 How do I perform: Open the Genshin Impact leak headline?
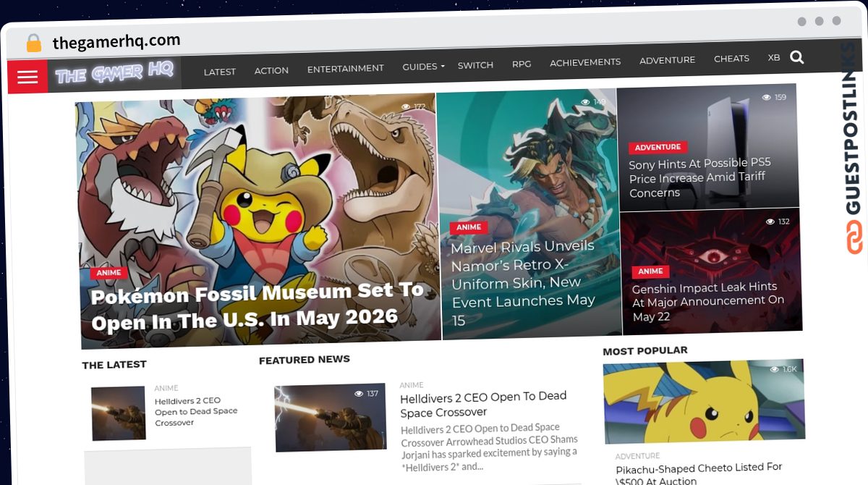click(708, 301)
